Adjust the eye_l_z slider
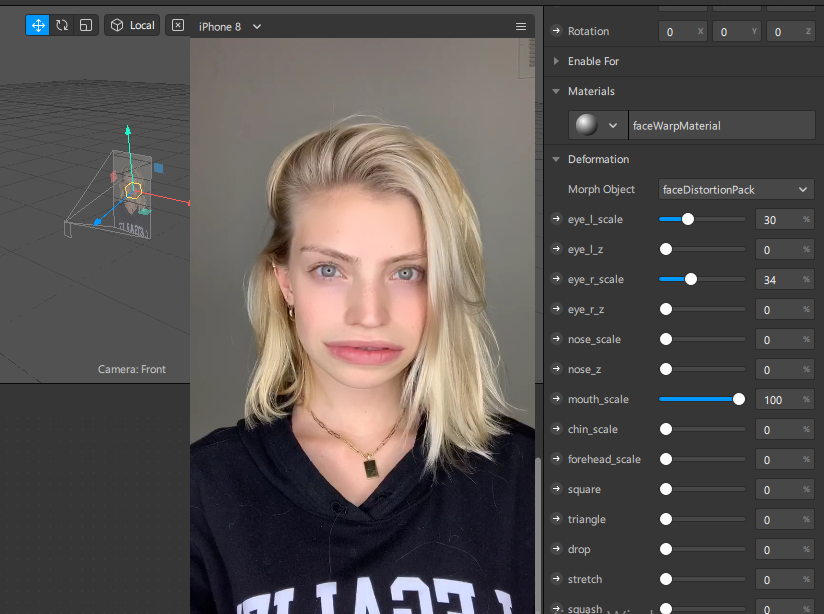This screenshot has height=614, width=824. pyautogui.click(x=703, y=249)
